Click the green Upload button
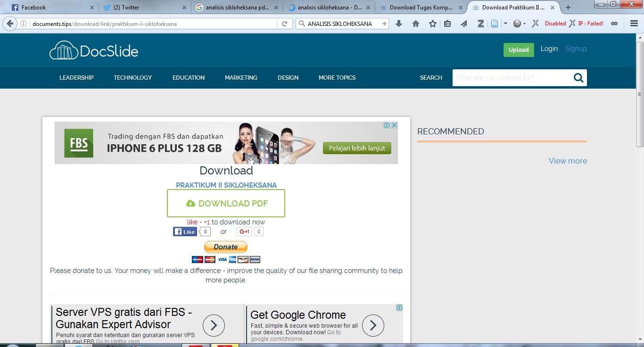The height and width of the screenshot is (347, 644). [x=519, y=50]
